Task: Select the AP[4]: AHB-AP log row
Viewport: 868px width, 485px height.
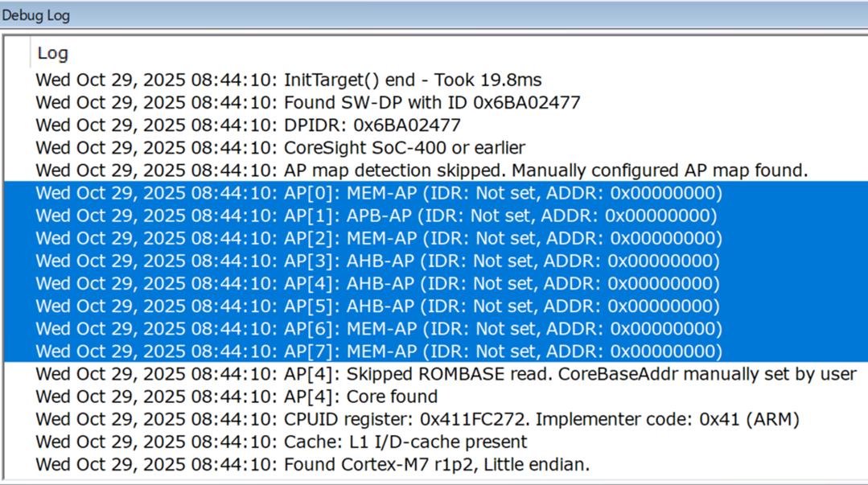Action: 377,284
